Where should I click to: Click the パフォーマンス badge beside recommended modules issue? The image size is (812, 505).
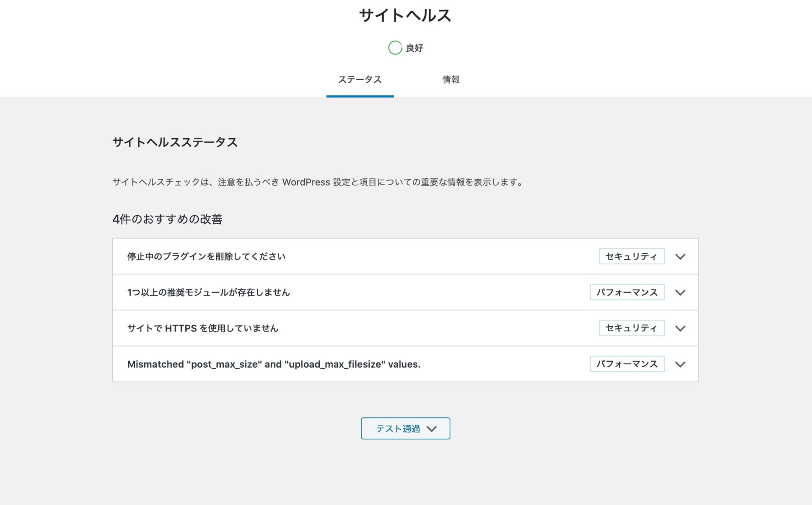click(x=627, y=292)
